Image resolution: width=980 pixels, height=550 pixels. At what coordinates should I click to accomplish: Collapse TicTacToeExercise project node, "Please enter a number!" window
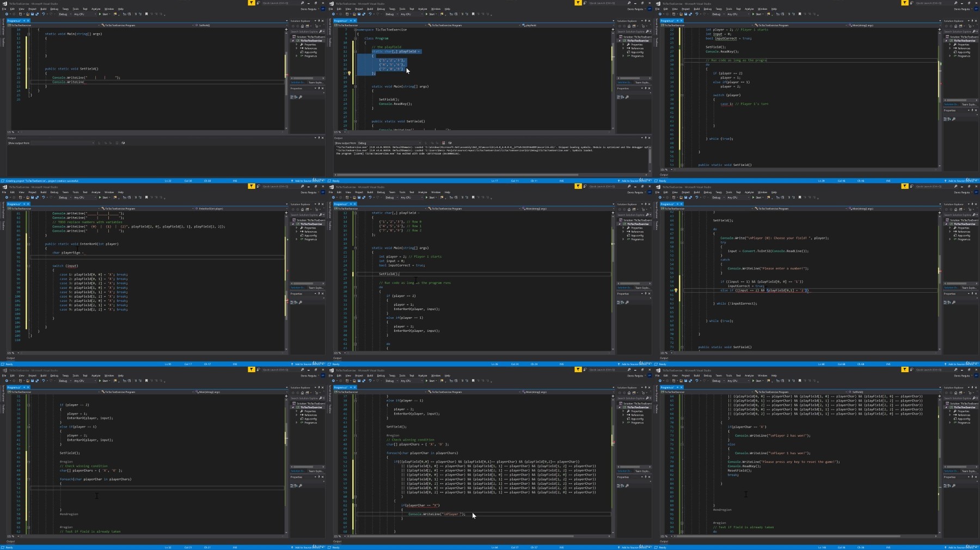tap(946, 224)
